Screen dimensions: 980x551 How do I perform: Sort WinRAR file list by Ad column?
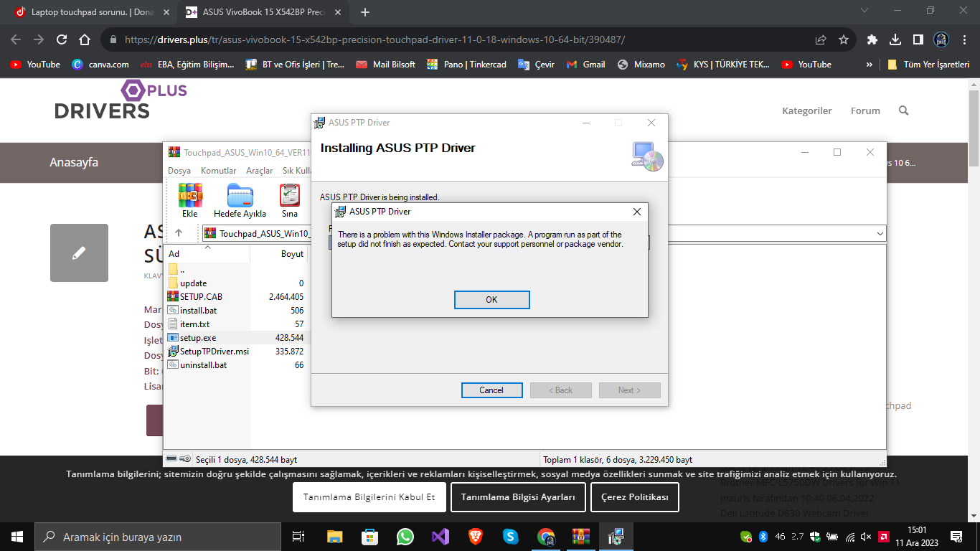click(x=208, y=254)
